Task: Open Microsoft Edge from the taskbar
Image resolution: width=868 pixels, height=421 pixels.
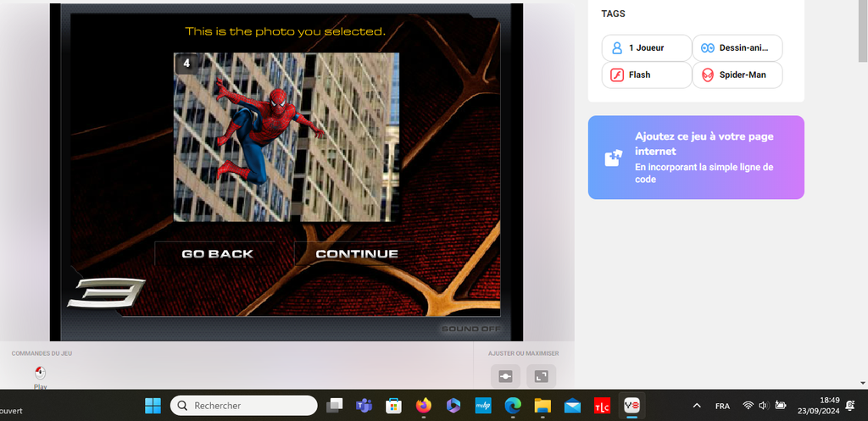Action: pyautogui.click(x=513, y=406)
